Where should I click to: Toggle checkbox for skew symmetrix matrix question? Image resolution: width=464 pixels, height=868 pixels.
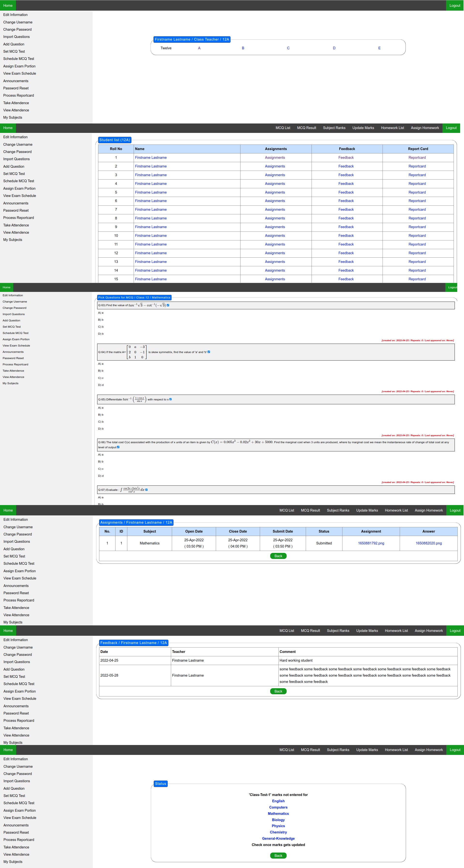(209, 352)
